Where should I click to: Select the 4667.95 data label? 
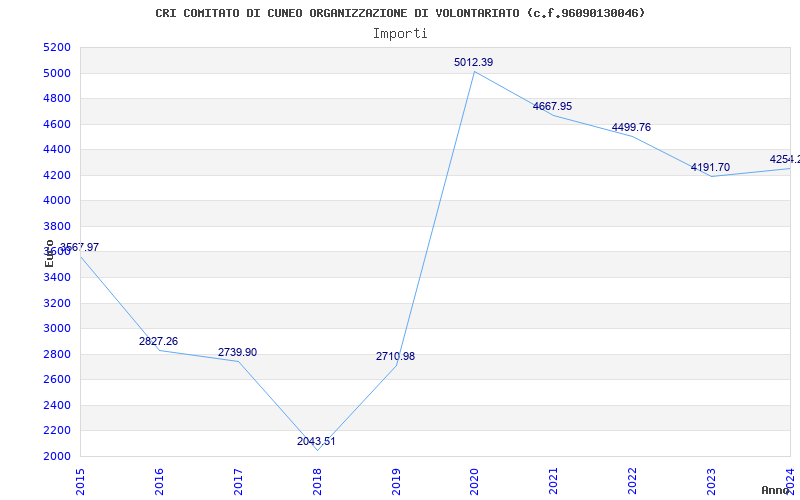(x=553, y=107)
